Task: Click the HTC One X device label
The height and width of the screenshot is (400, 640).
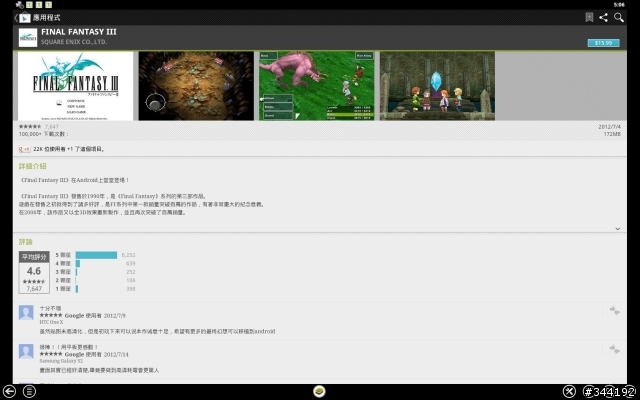Action: (x=51, y=322)
